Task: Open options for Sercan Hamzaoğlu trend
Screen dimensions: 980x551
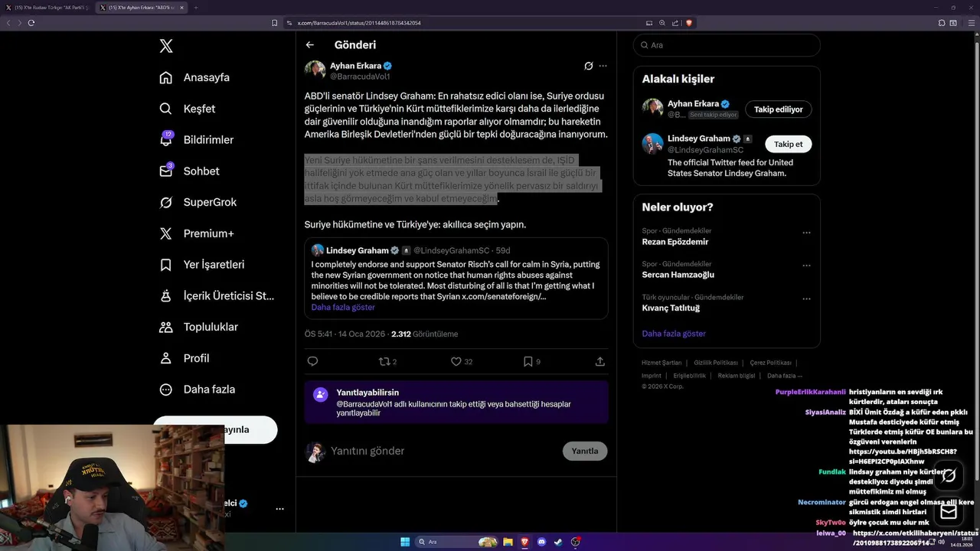Action: (806, 266)
